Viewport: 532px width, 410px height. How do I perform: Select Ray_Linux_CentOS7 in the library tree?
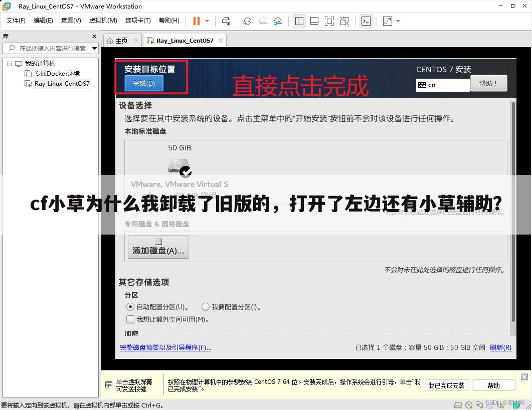point(62,84)
